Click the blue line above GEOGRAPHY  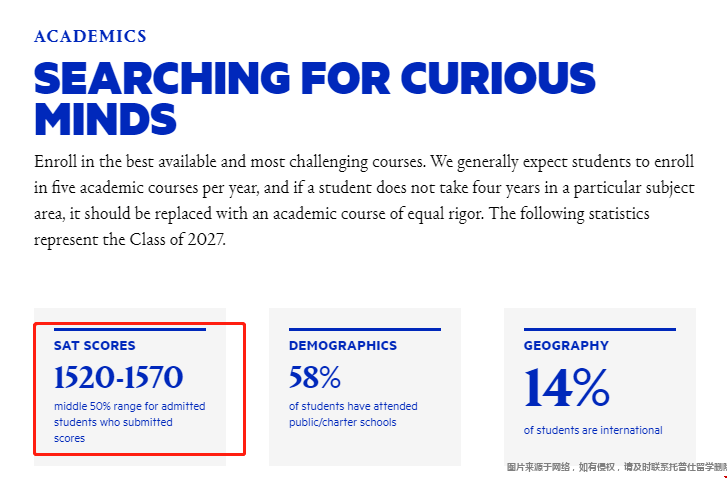[x=600, y=330]
